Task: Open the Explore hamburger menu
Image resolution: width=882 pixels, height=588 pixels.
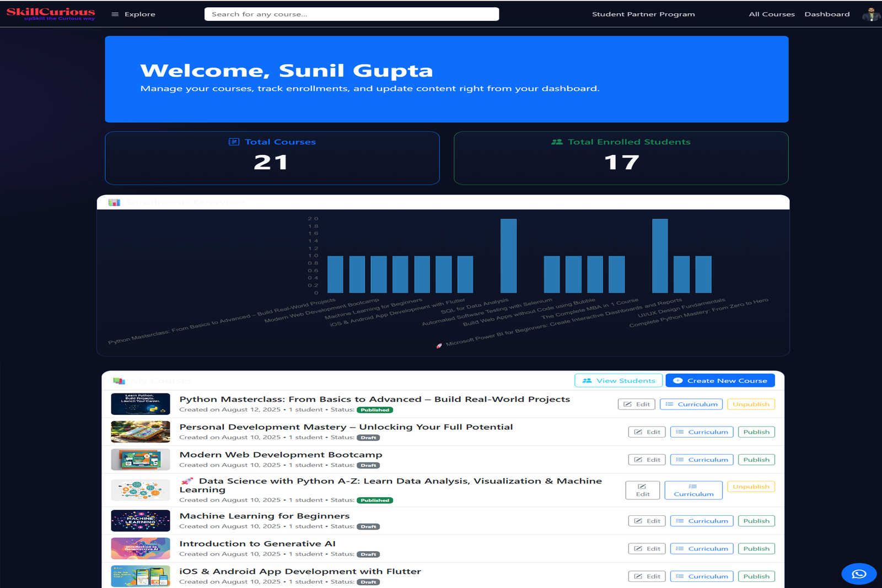Action: coord(114,14)
